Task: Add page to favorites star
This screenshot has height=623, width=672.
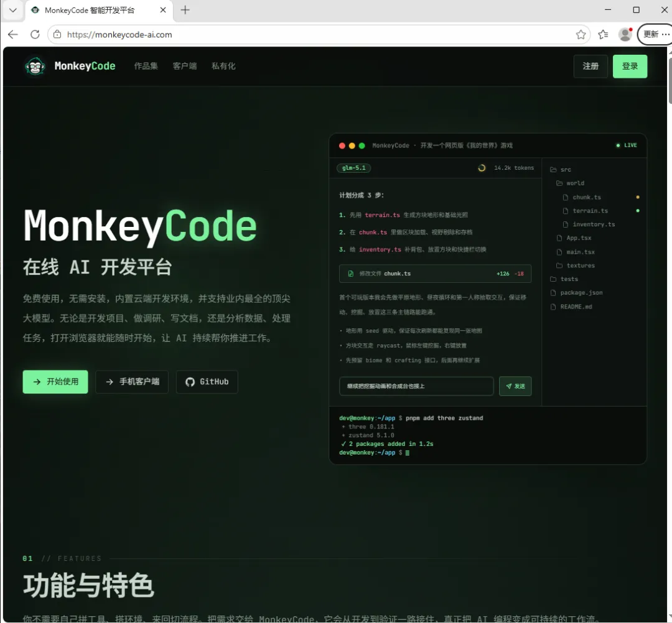Action: point(581,34)
